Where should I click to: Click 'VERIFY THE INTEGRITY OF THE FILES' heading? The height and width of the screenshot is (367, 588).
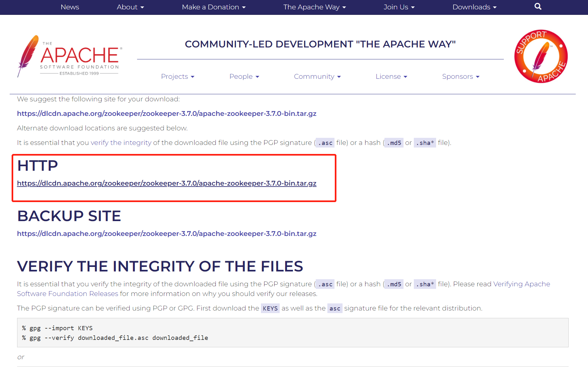[x=160, y=266]
